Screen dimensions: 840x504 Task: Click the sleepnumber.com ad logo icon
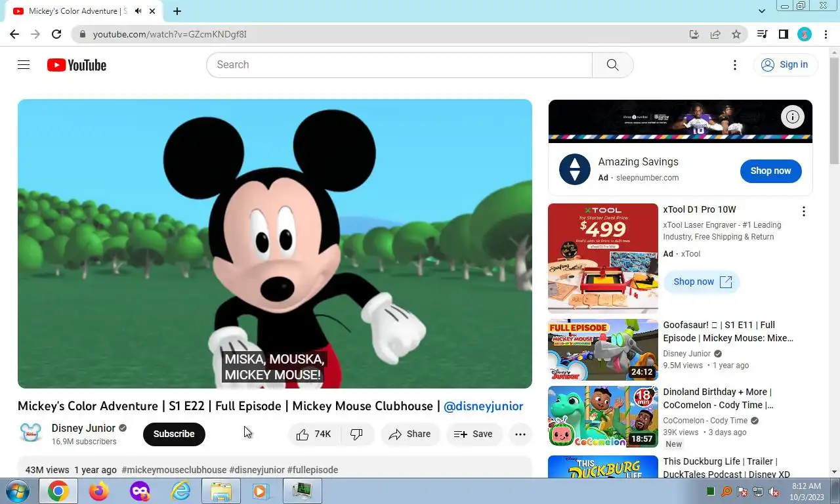coord(575,170)
